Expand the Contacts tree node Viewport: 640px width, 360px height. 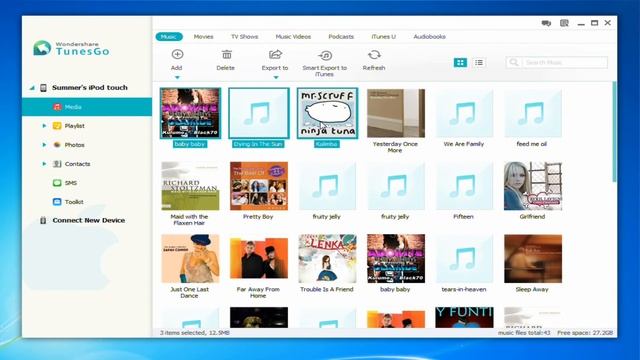pos(44,164)
